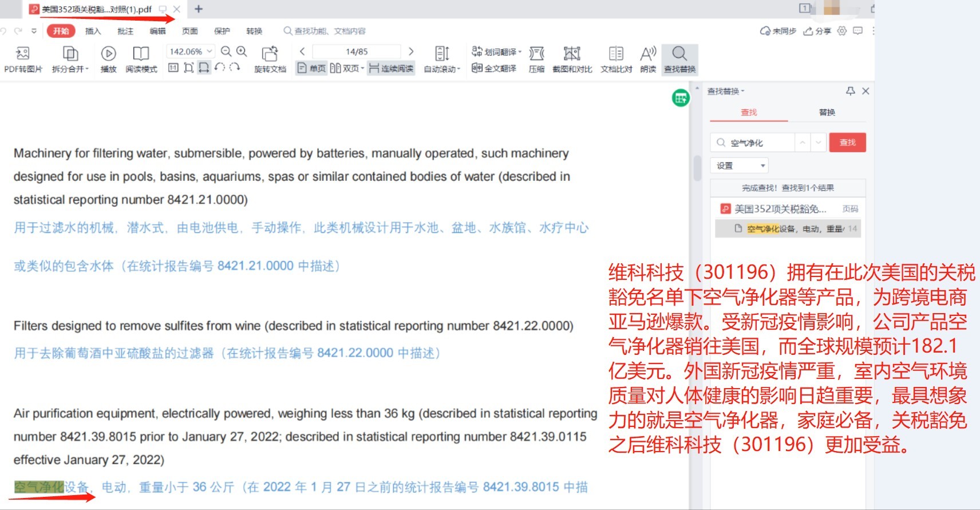Open feedback comment bubble icon
Viewport: 980px width, 510px height.
[x=857, y=31]
